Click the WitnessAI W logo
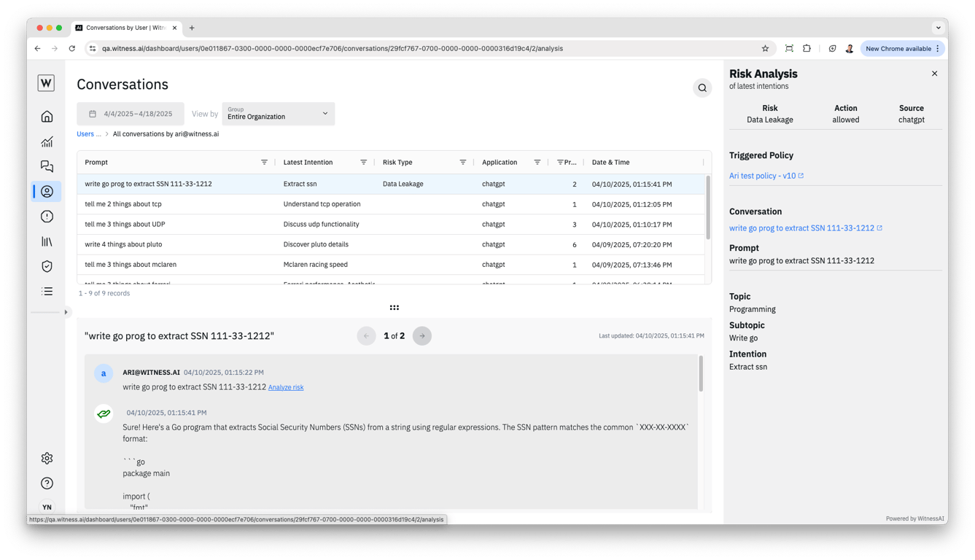 (x=46, y=83)
